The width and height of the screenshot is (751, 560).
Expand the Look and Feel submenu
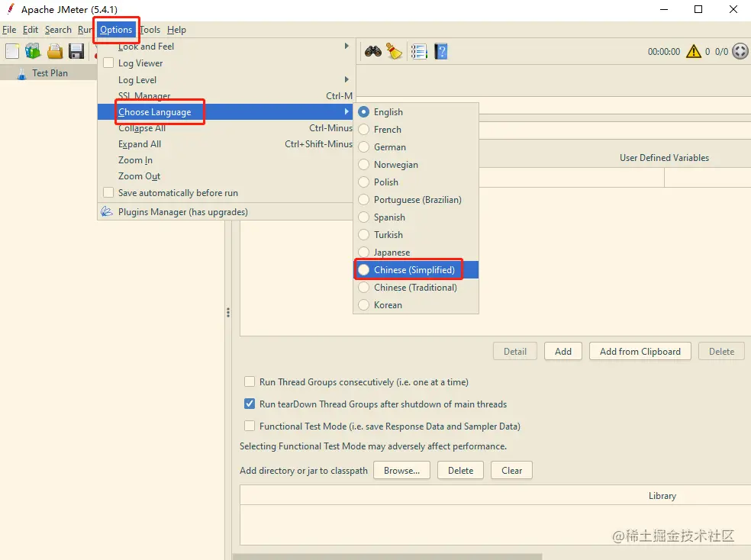tap(225, 47)
